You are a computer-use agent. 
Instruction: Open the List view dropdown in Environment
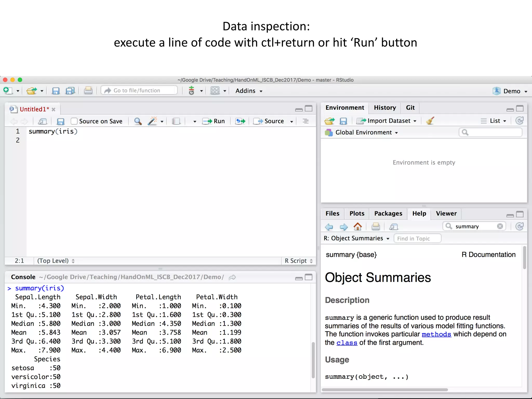click(x=493, y=121)
